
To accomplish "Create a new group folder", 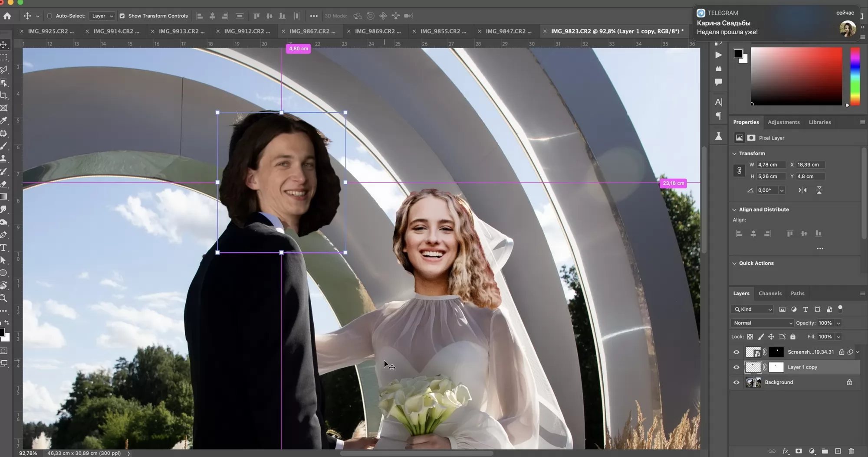I will point(825,451).
